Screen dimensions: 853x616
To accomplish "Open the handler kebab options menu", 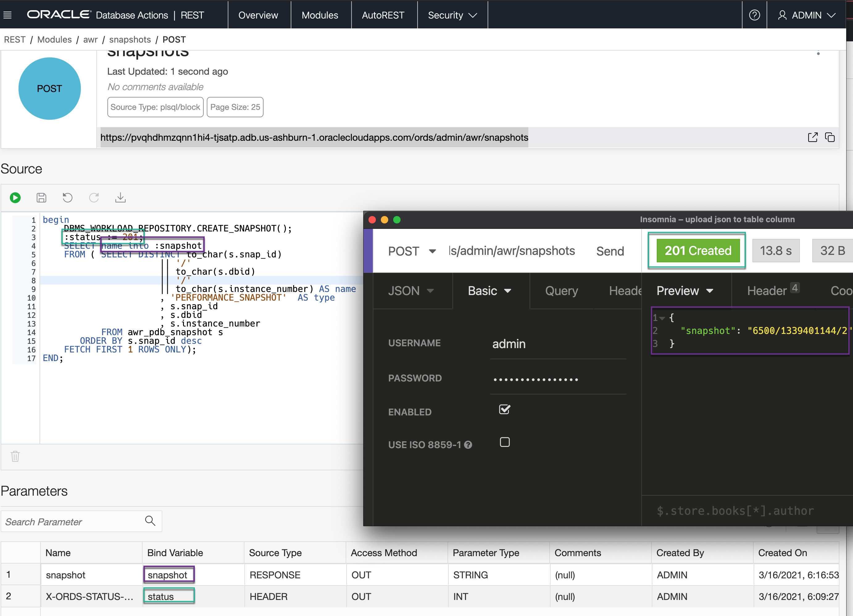I will point(818,53).
